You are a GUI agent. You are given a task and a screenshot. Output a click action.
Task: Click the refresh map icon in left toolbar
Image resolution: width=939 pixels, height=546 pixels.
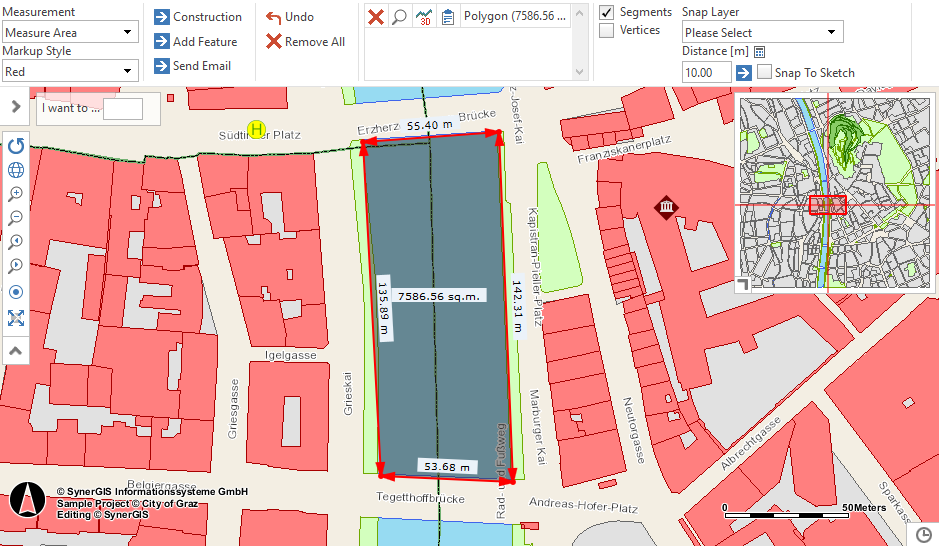pos(16,146)
